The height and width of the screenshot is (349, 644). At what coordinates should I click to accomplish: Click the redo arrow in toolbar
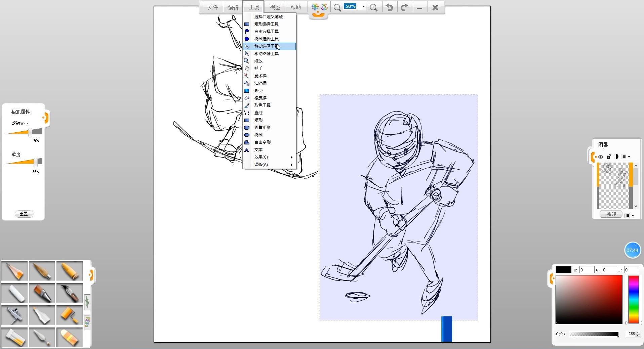pos(404,8)
